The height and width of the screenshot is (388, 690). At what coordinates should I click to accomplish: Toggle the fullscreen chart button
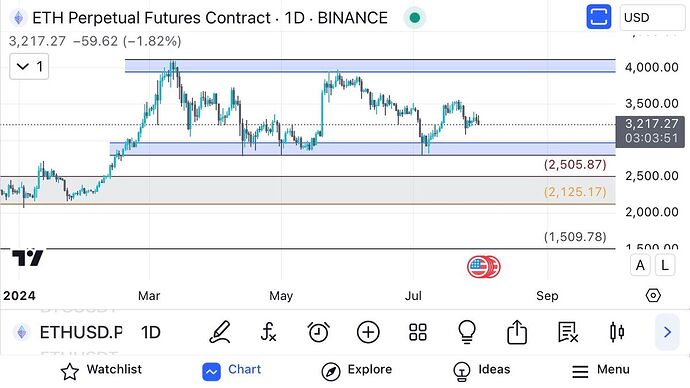pos(598,17)
